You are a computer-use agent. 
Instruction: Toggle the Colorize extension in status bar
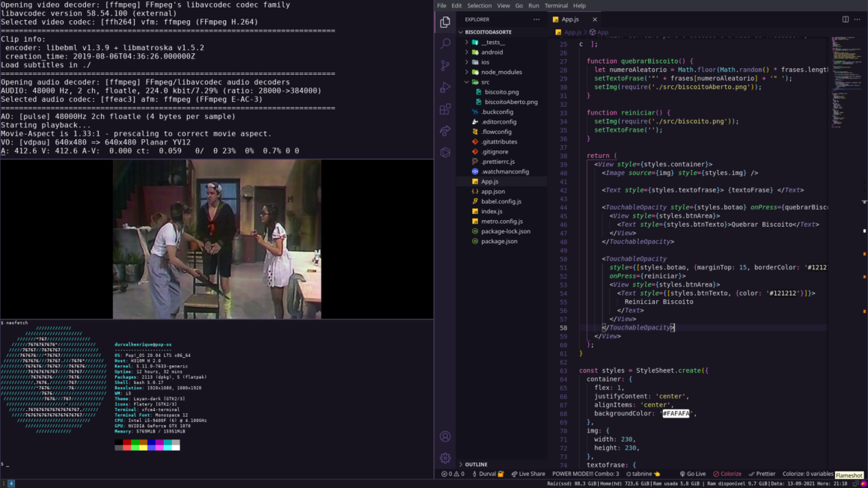point(727,473)
